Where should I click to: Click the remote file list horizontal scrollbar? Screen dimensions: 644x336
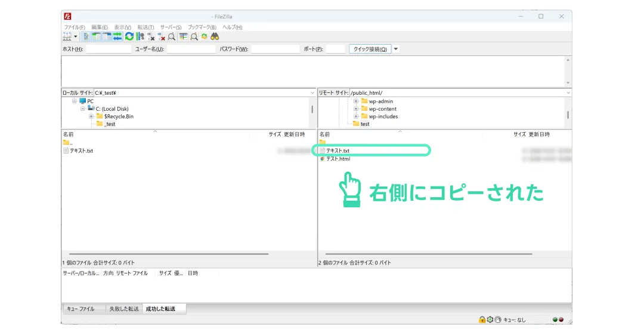429,254
